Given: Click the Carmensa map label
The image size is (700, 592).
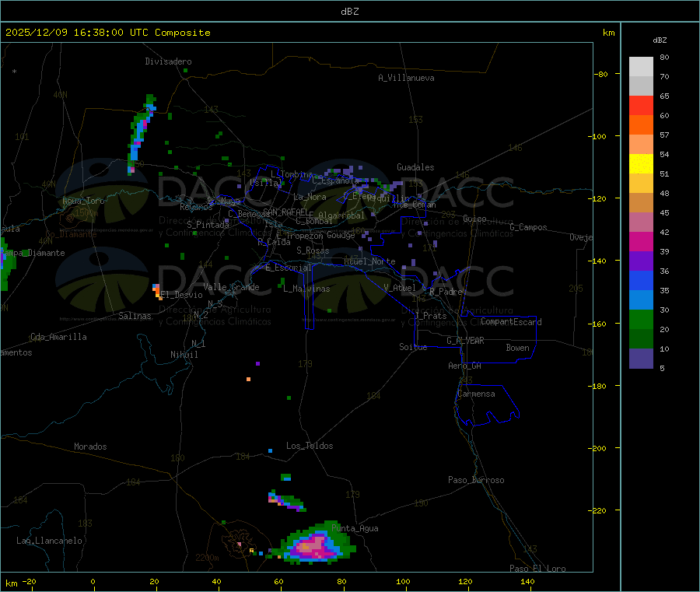Looking at the screenshot, I should (476, 394).
